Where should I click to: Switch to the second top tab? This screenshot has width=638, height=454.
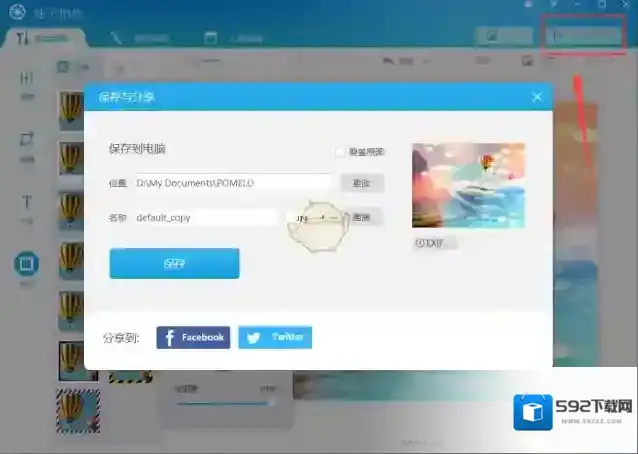coord(140,38)
